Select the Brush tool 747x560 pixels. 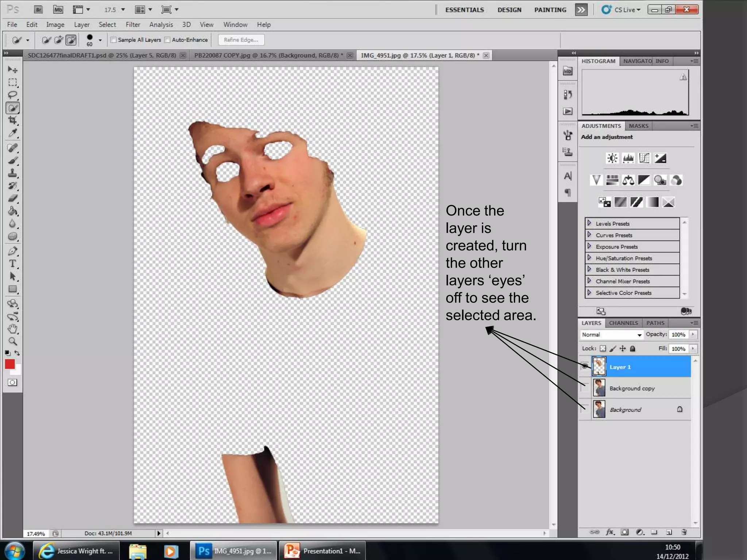(13, 160)
